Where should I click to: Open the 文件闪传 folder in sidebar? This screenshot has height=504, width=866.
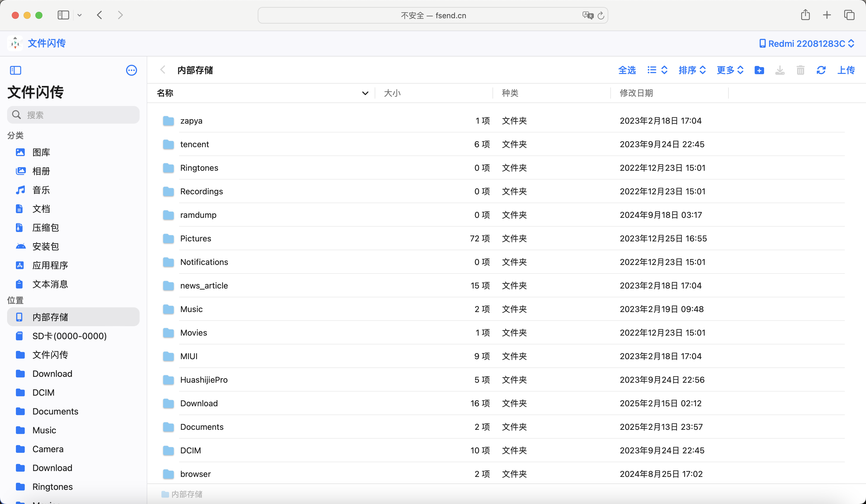click(x=73, y=355)
